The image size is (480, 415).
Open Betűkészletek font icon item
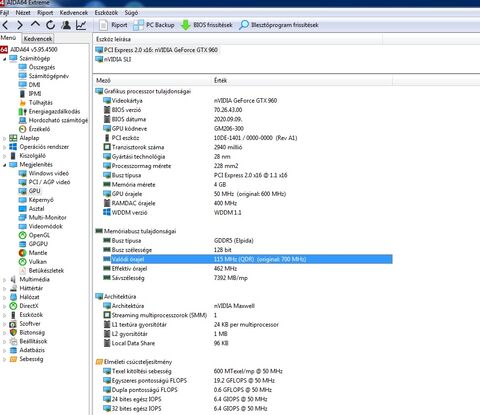[41, 270]
